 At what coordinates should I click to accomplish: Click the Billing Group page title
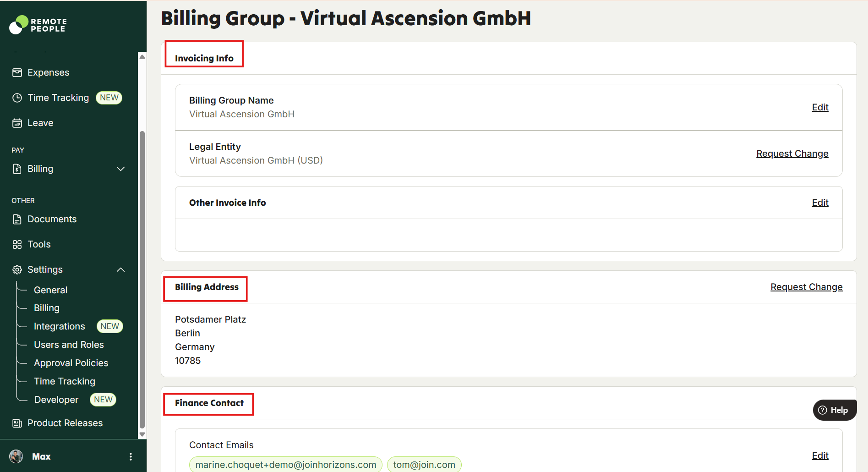click(346, 18)
